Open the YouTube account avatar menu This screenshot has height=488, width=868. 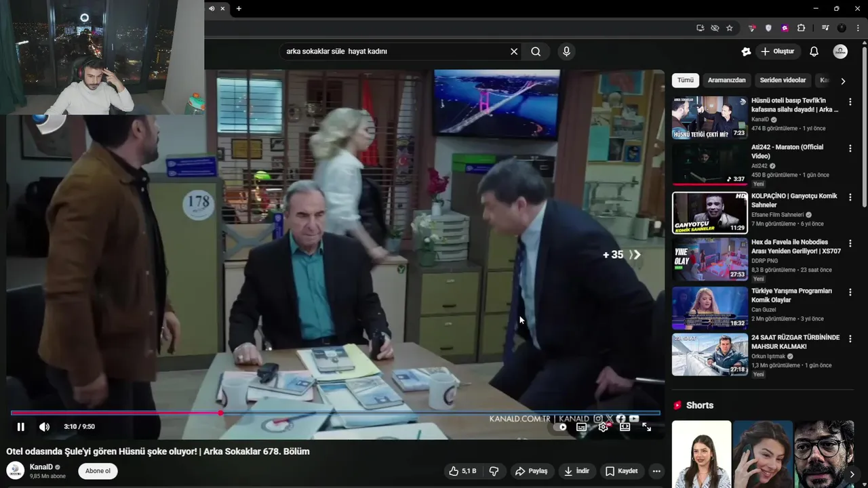(840, 52)
